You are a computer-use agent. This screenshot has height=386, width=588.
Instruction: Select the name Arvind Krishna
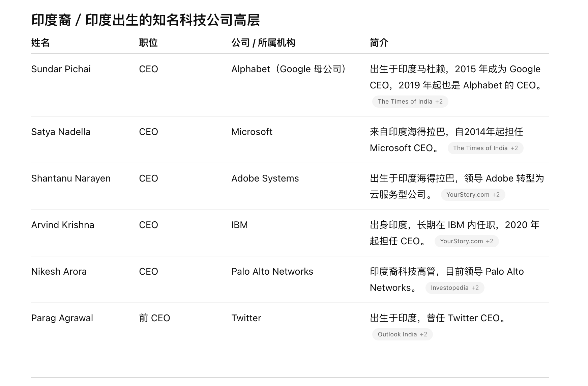tap(63, 225)
